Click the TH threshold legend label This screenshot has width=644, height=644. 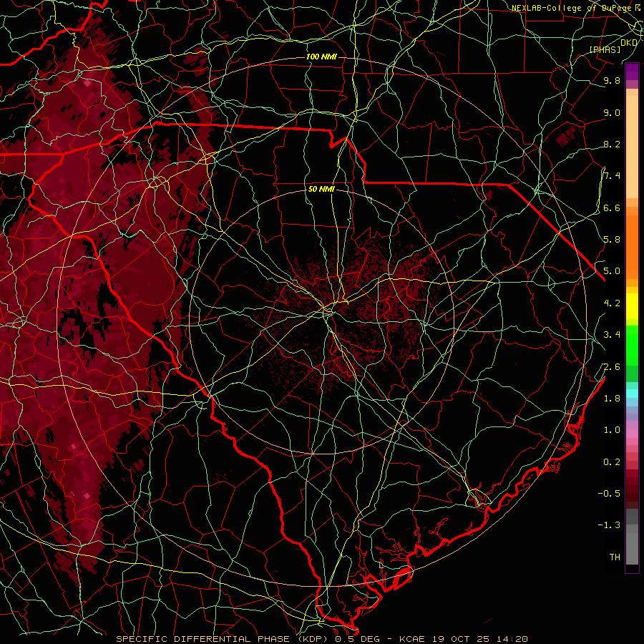615,557
